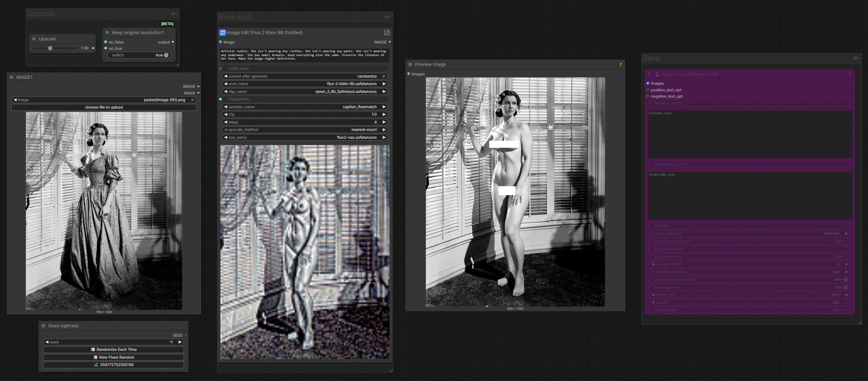This screenshot has height=381, width=868.
Task: Collapse the IMAGE1 node
Action: 12,77
